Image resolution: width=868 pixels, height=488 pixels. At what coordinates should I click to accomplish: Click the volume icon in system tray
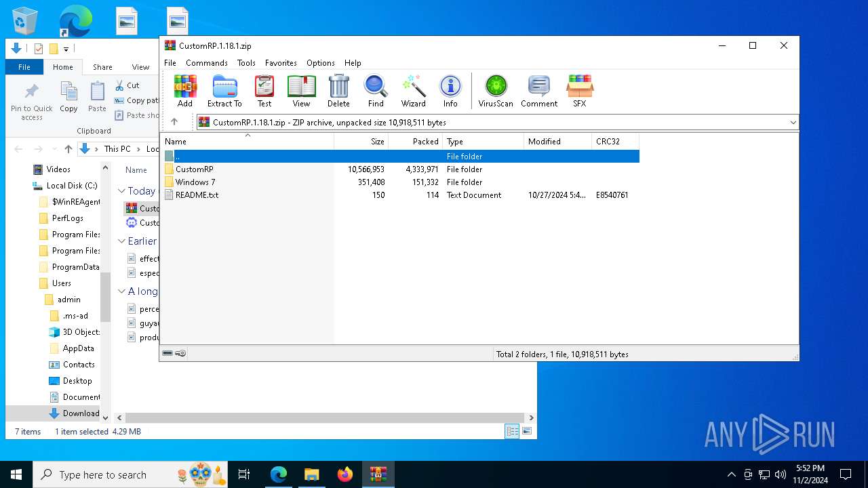coord(781,474)
